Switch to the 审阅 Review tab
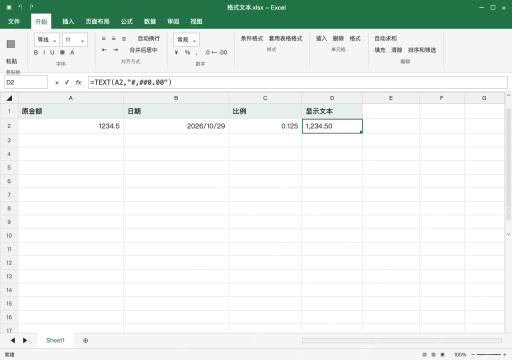 (173, 21)
